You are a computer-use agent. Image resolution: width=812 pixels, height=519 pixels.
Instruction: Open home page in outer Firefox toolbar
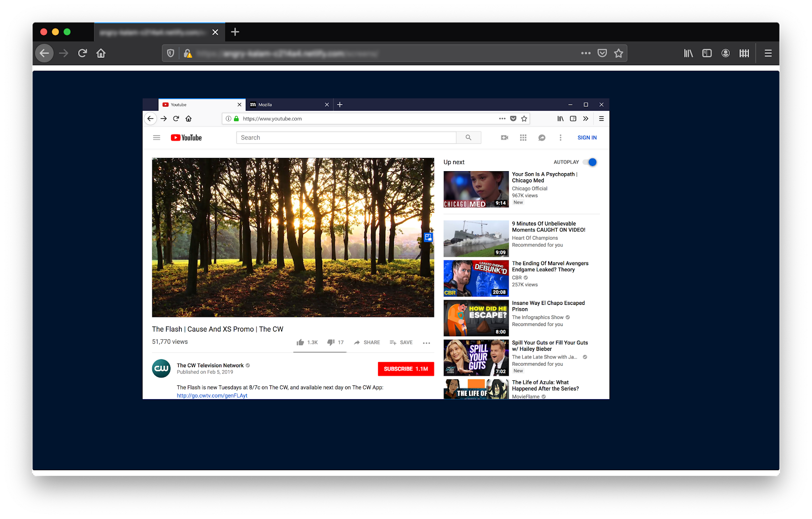tap(101, 53)
